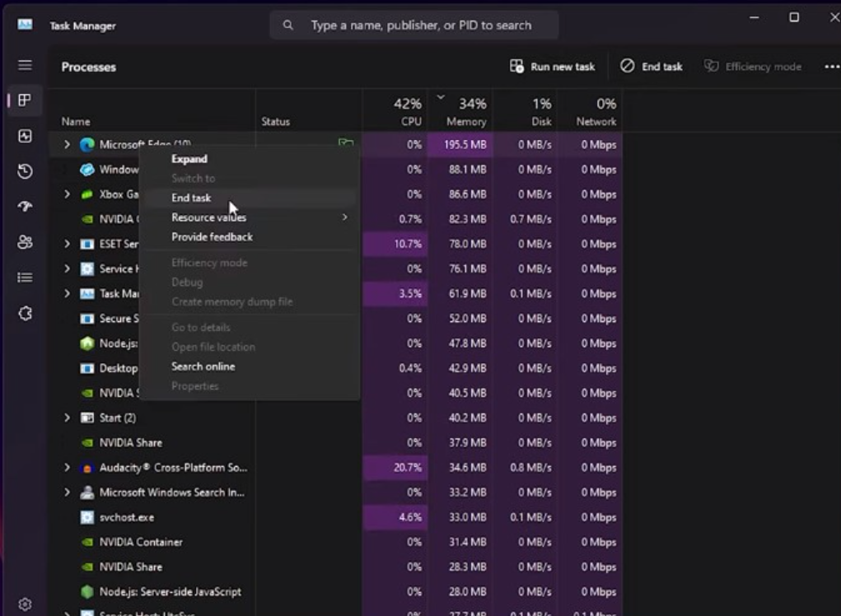Click the Processes page heading
Viewport: 841px width, 616px height.
coord(88,67)
